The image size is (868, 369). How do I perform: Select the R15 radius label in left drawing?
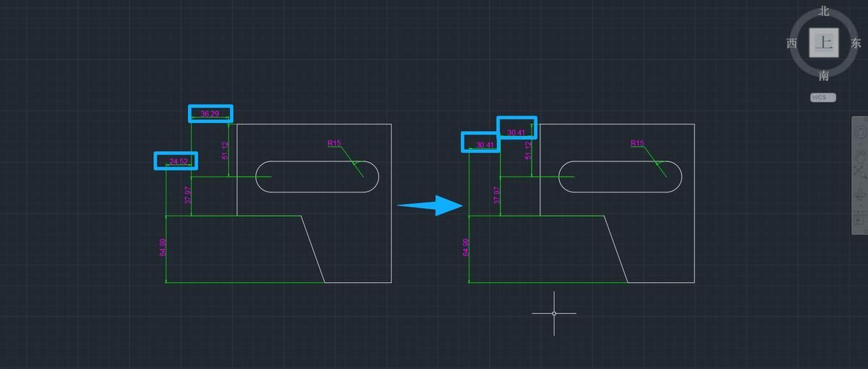point(334,143)
